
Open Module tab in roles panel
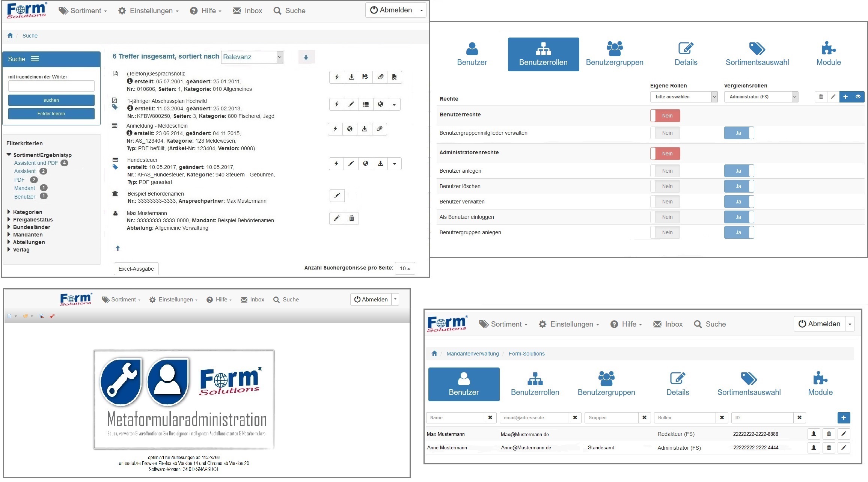click(829, 54)
